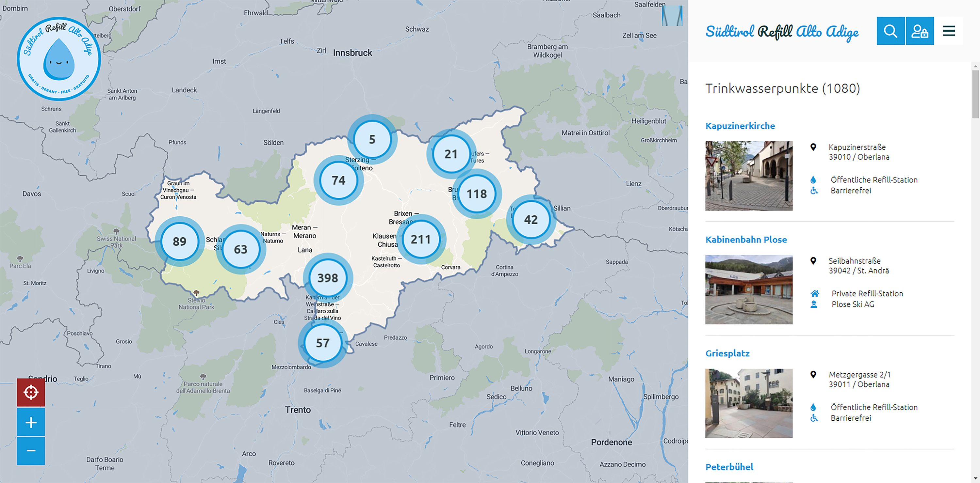Open the Peterbühel entry link
This screenshot has height=483, width=980.
pyautogui.click(x=729, y=467)
